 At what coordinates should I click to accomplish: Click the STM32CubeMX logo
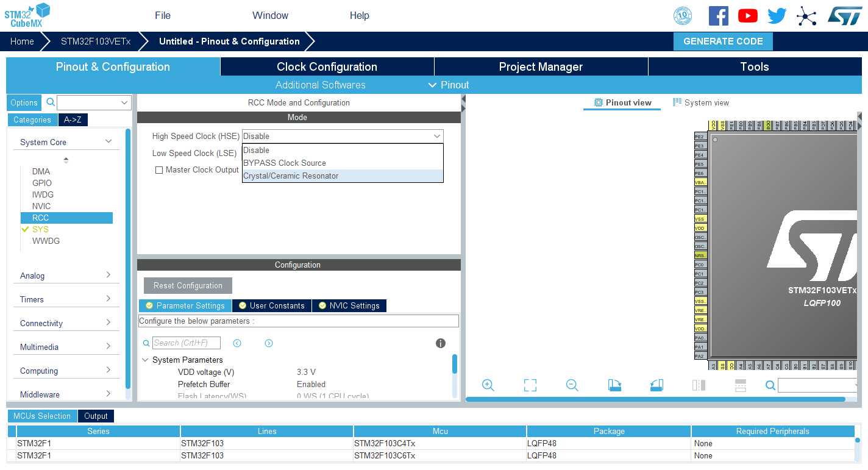pos(27,15)
